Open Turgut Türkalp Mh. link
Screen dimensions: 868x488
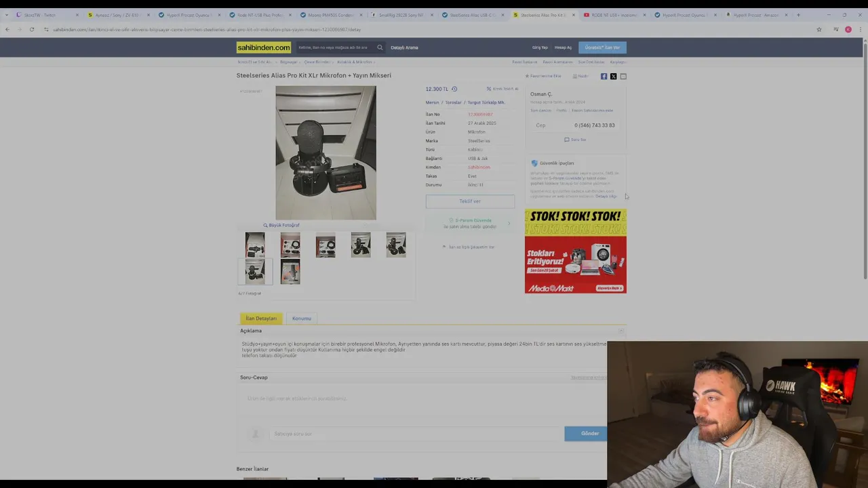[486, 102]
